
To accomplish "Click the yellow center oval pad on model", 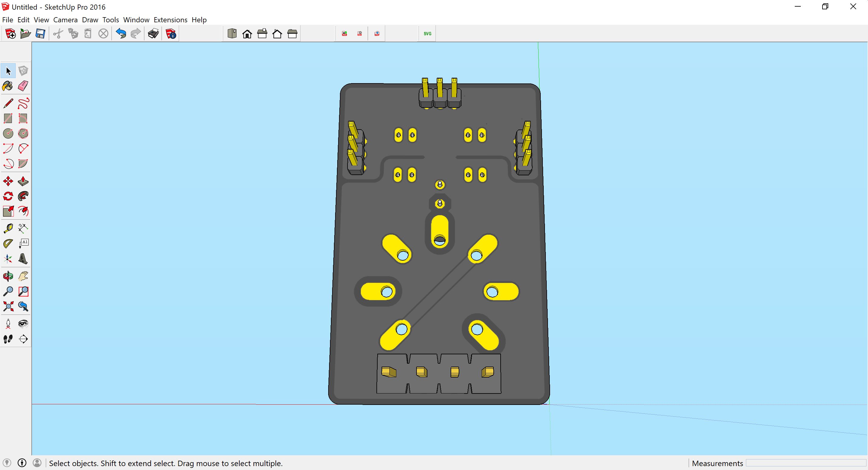I will point(440,231).
